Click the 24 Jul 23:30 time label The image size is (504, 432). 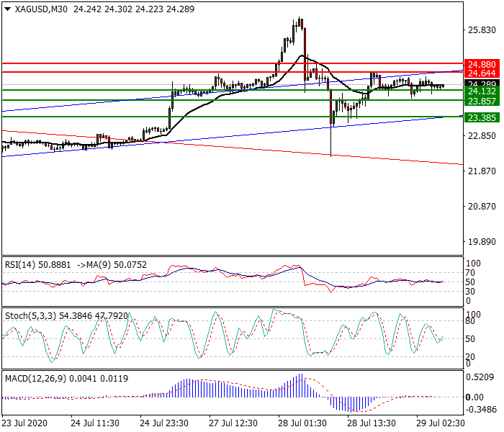point(164,423)
